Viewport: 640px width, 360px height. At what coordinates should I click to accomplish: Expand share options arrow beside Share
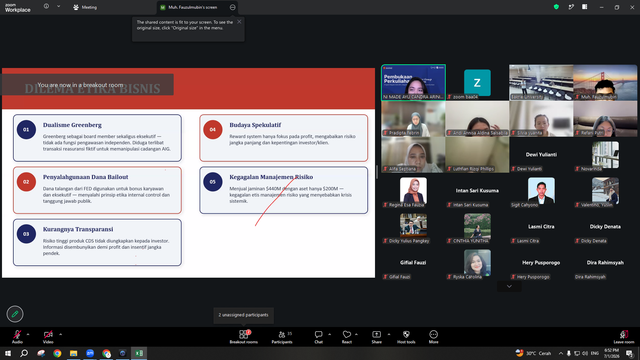[388, 334]
